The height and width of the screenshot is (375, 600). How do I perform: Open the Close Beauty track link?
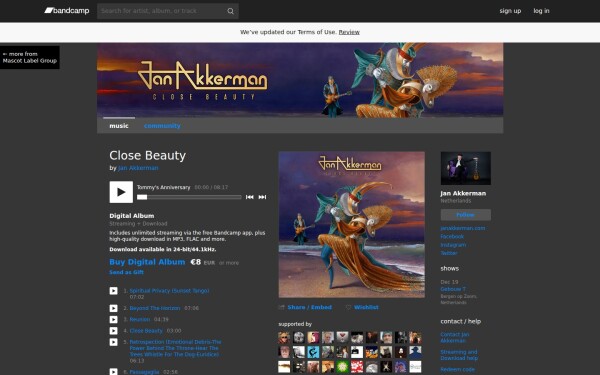tap(146, 331)
